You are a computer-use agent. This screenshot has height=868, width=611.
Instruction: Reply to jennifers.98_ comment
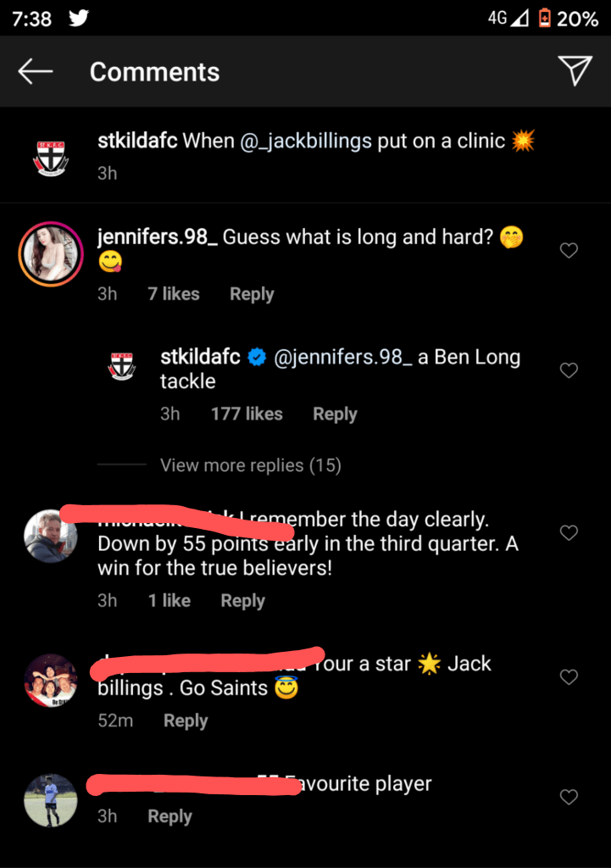pos(252,294)
